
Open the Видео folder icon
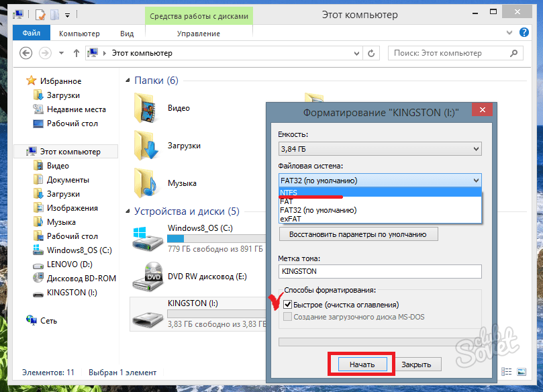click(x=148, y=107)
